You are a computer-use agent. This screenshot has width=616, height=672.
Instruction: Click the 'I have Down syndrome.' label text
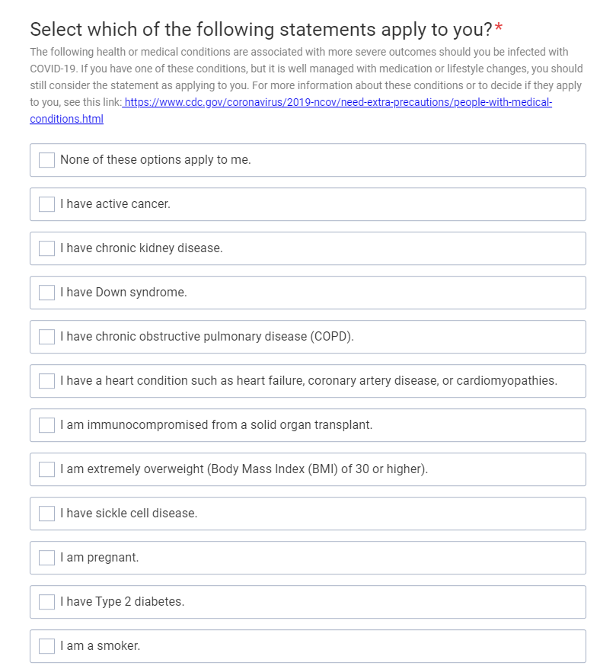(123, 293)
